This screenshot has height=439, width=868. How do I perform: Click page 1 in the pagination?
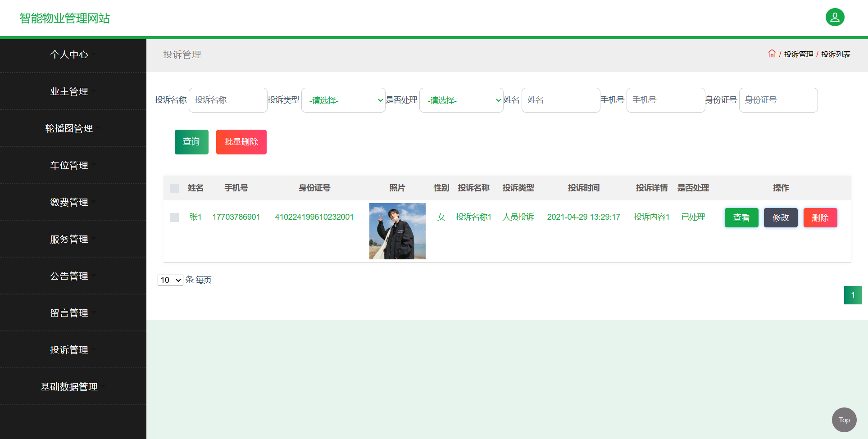pyautogui.click(x=853, y=295)
